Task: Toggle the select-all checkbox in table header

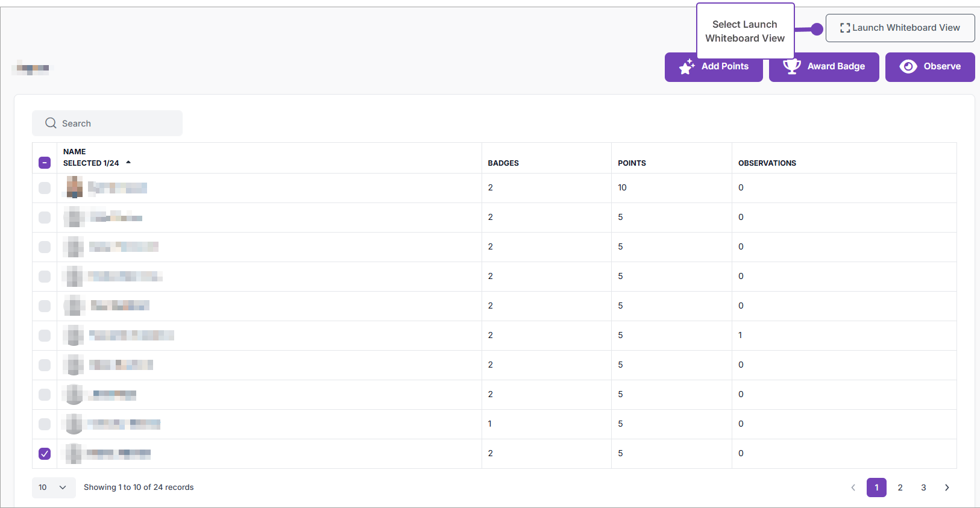Action: pyautogui.click(x=45, y=163)
